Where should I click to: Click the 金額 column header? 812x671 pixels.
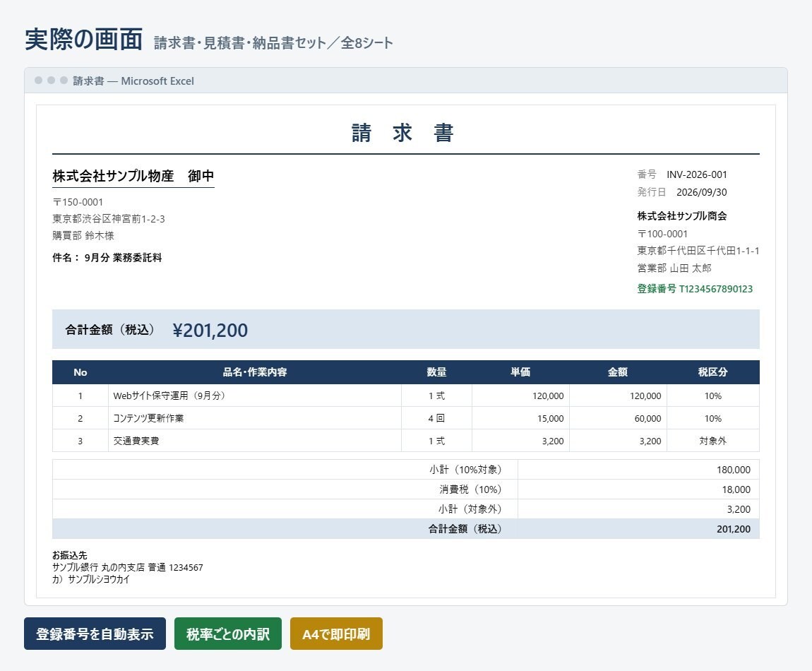pos(618,372)
